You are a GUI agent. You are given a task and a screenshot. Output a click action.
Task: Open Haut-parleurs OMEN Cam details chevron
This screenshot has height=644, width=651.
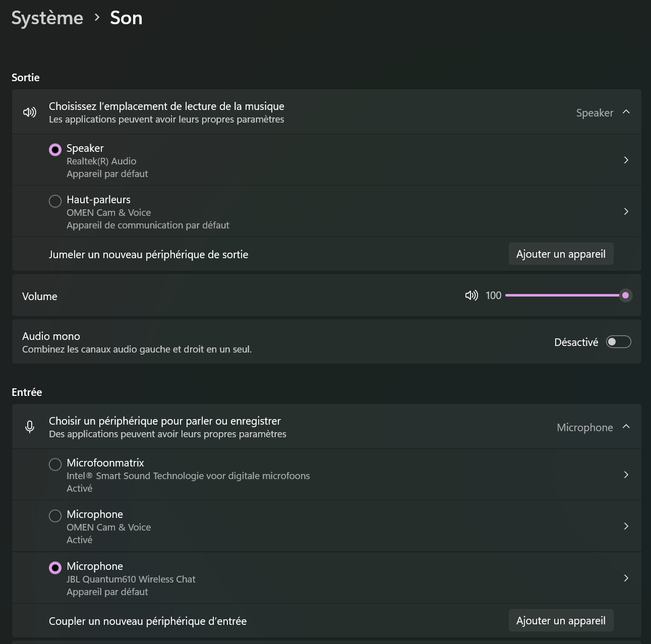(626, 211)
